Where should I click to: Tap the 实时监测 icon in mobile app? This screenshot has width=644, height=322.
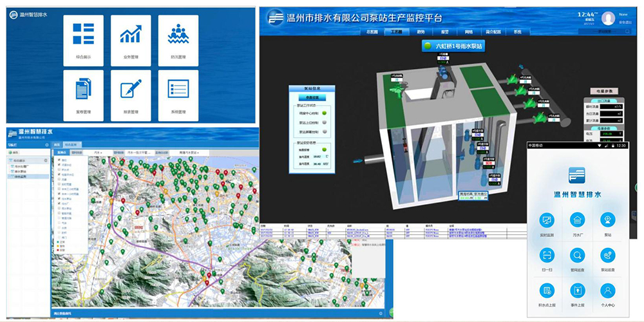547,223
